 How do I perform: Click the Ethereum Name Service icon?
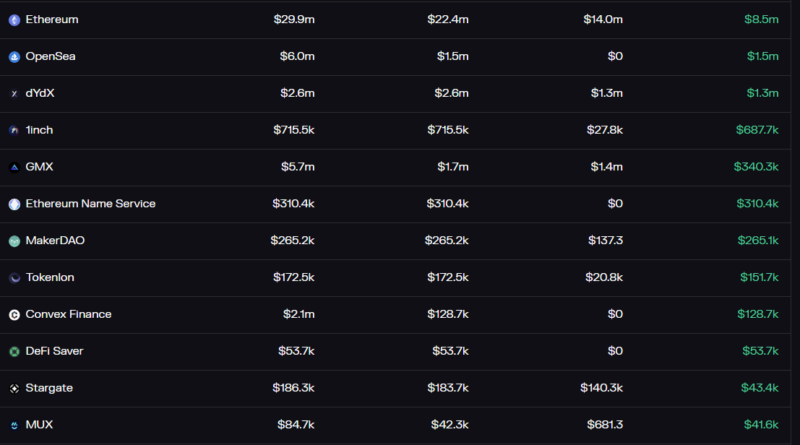(14, 204)
